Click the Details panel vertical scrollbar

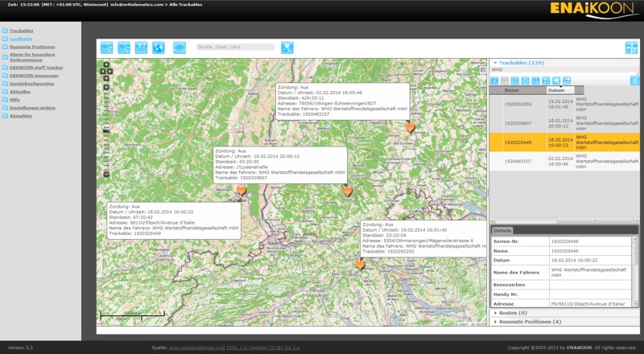pyautogui.click(x=635, y=271)
